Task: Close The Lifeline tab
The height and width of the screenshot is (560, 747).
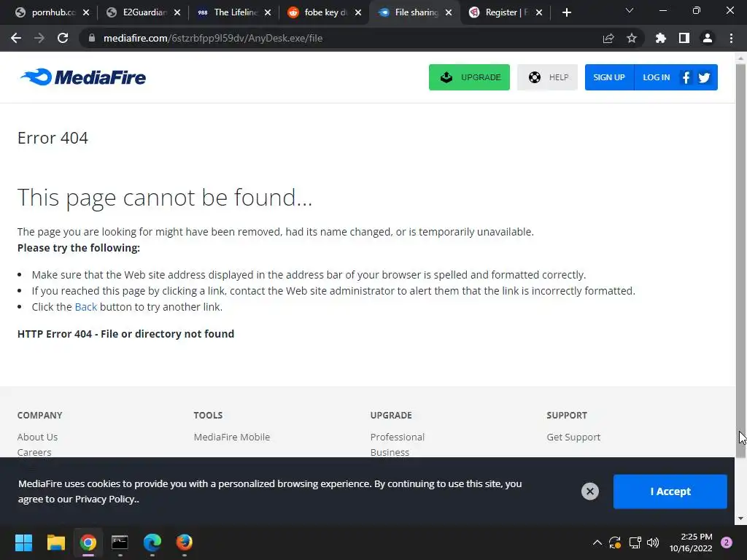Action: point(268,12)
